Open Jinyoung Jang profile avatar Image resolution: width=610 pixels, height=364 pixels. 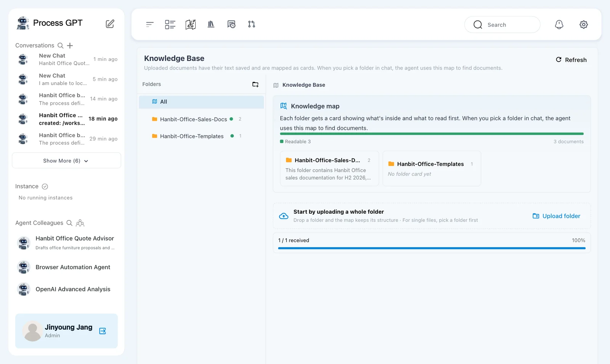[32, 331]
